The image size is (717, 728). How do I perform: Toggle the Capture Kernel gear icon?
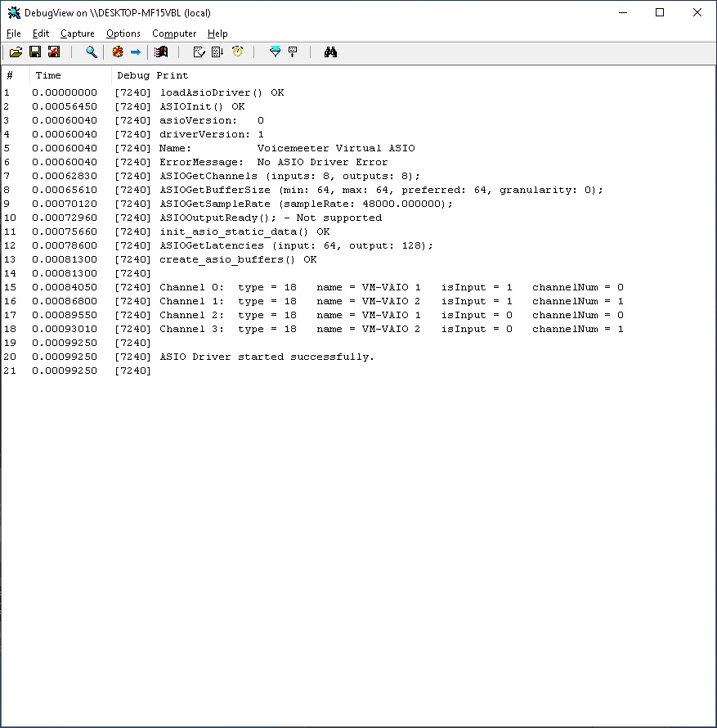click(x=118, y=52)
